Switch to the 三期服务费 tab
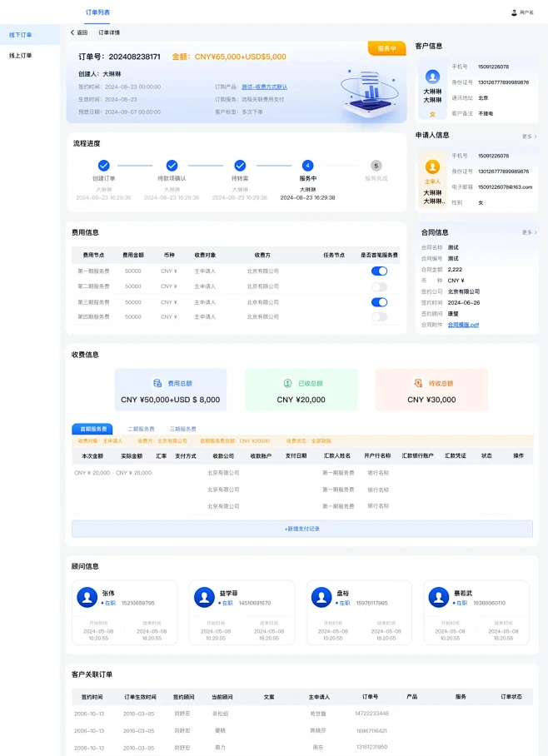This screenshot has height=756, width=548. [x=182, y=429]
